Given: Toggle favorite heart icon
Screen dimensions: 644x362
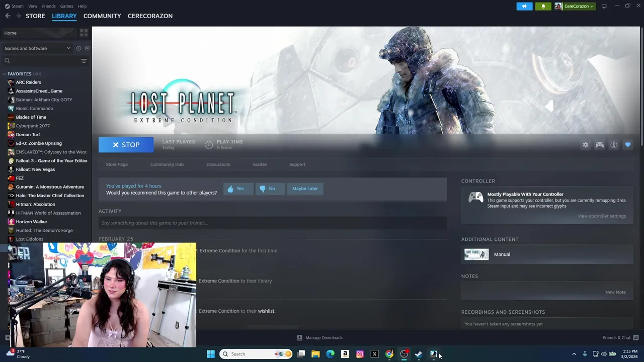Looking at the screenshot, I should 627,145.
